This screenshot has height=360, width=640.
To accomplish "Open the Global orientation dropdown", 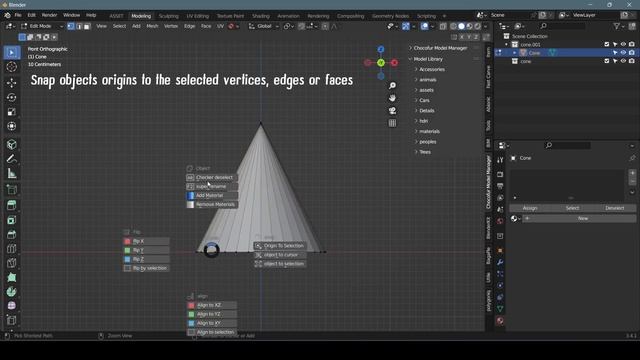I will coord(264,26).
